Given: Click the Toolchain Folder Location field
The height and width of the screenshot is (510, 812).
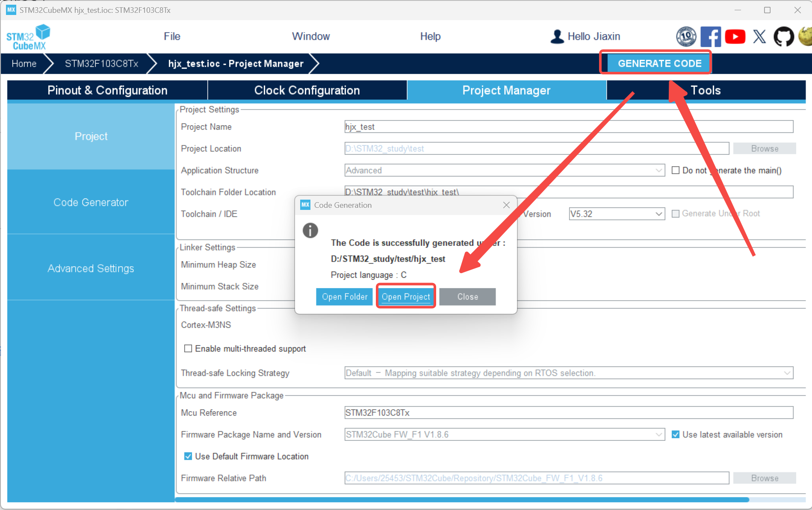Looking at the screenshot, I should (569, 192).
